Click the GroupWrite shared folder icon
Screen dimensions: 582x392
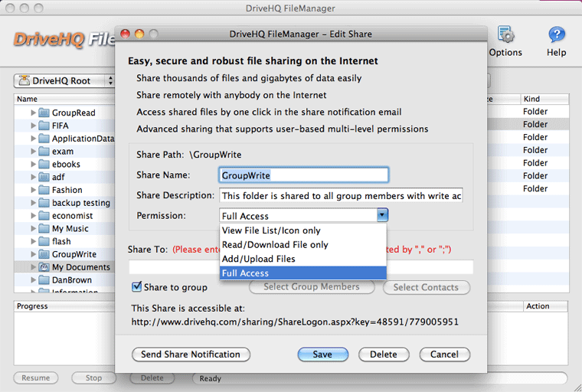pyautogui.click(x=44, y=254)
